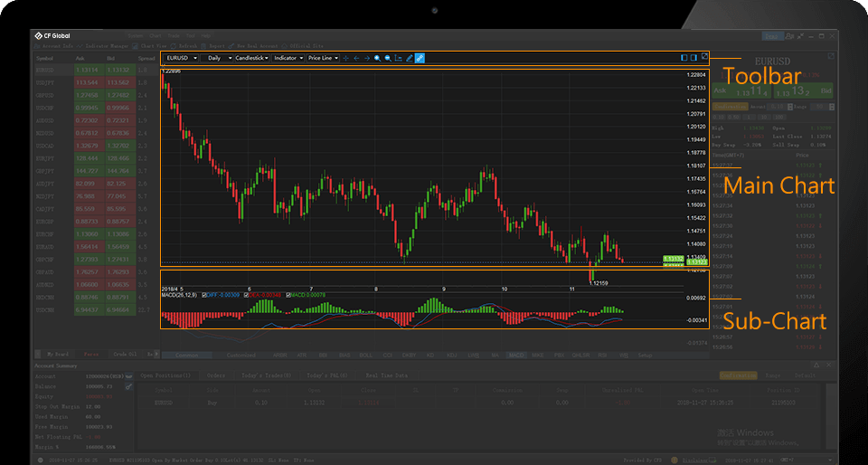Open indicator Setup

tap(645, 356)
